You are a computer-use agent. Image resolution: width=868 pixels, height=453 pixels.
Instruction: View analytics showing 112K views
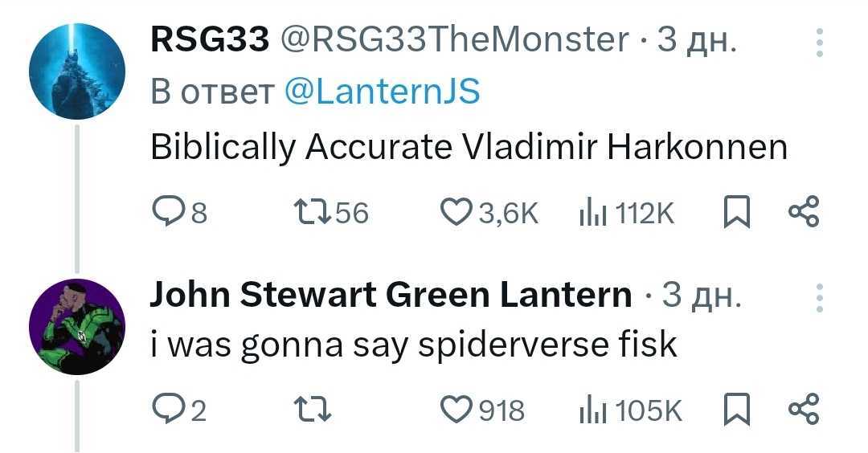[x=592, y=213]
